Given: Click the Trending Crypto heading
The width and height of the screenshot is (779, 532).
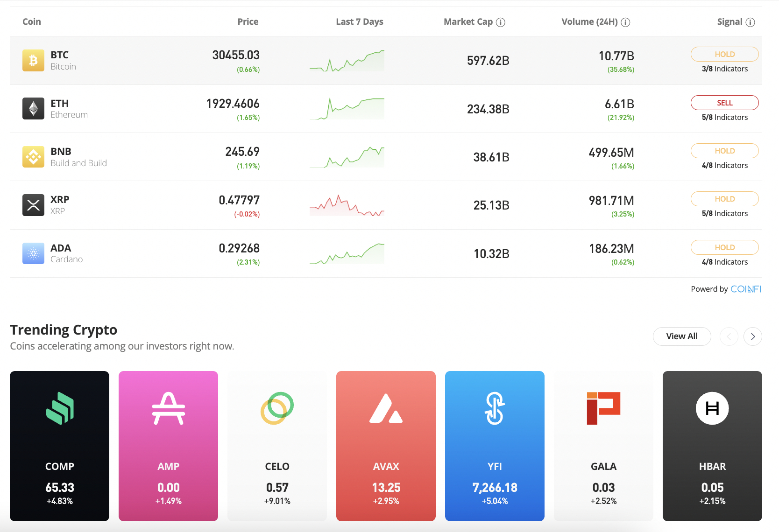Looking at the screenshot, I should [x=64, y=329].
